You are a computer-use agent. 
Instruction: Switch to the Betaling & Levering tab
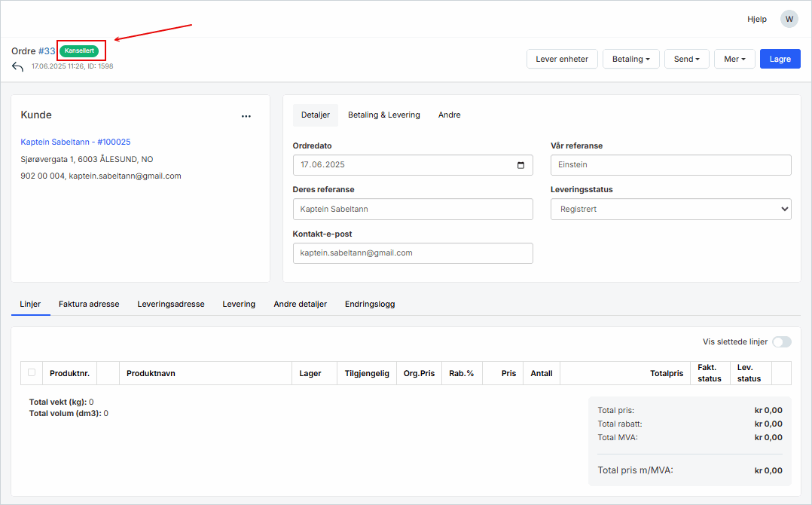click(384, 115)
